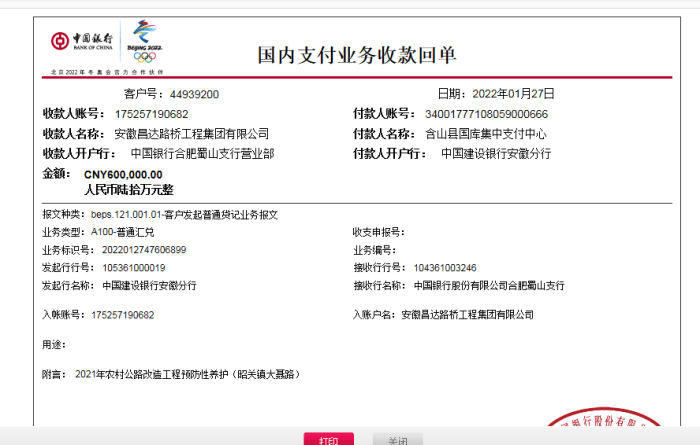Select the payer bank 中国建设银行安徽分行 at top right
Image resolution: width=700 pixels, height=445 pixels.
coord(496,154)
